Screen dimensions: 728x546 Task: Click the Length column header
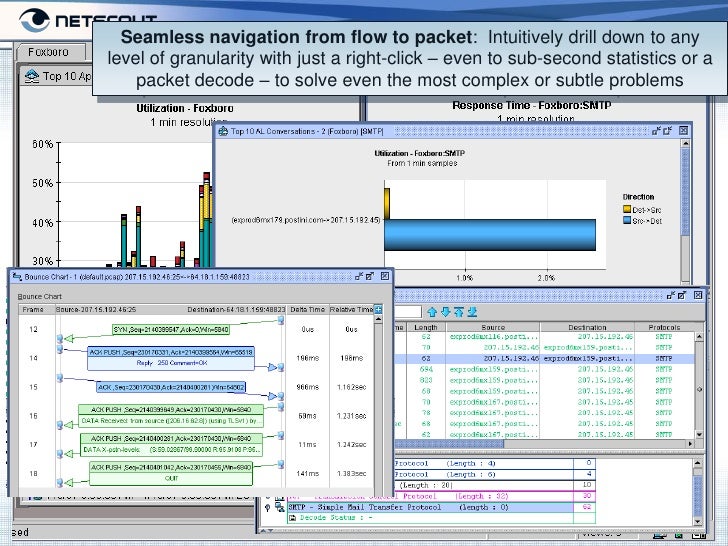coord(426,327)
